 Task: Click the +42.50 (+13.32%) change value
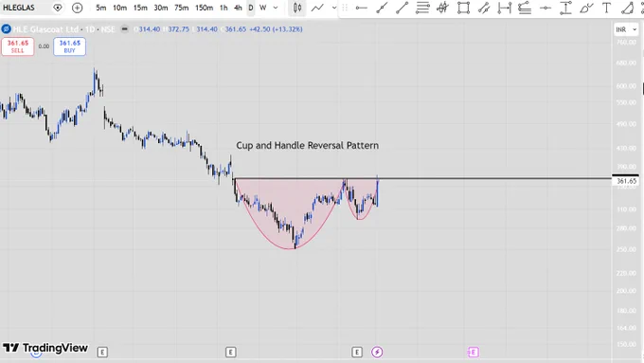[x=276, y=29]
